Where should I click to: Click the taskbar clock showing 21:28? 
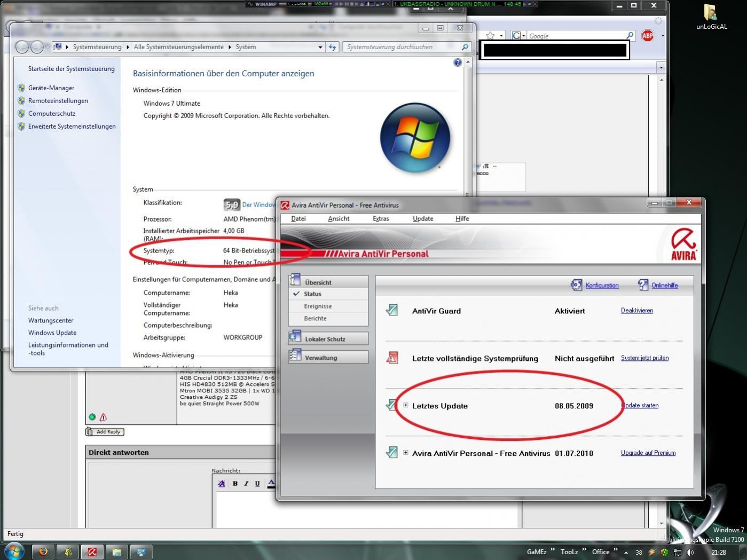coord(719,552)
